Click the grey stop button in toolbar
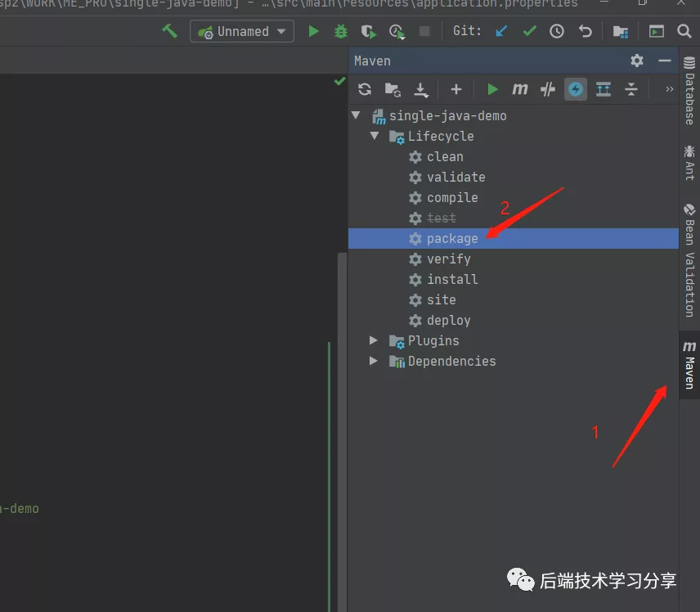Screen dimensions: 700x612 (x=424, y=31)
